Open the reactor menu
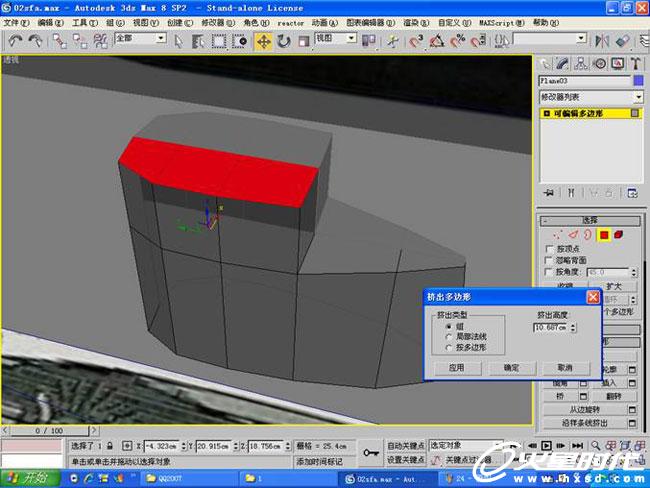 click(x=291, y=23)
